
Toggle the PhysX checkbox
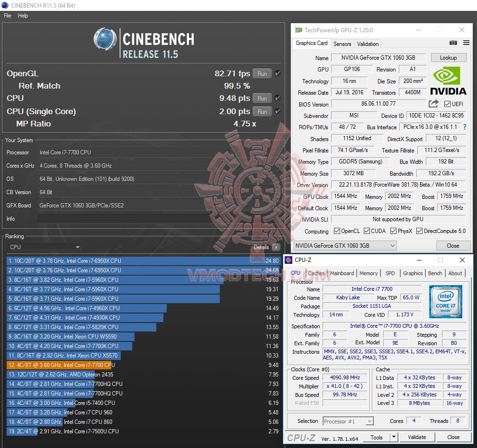tap(393, 231)
